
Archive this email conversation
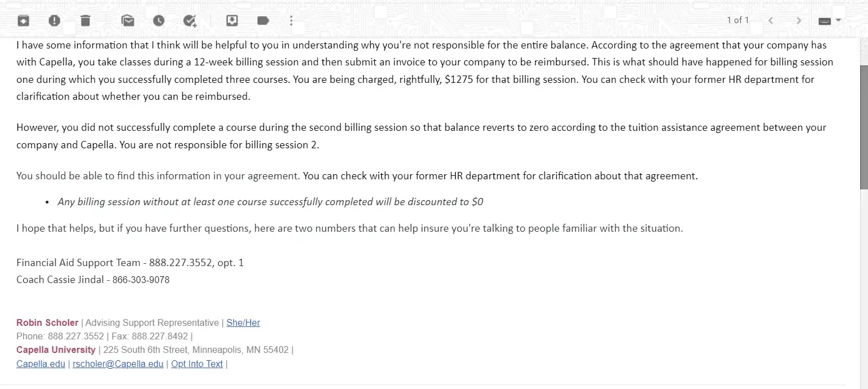click(x=23, y=21)
